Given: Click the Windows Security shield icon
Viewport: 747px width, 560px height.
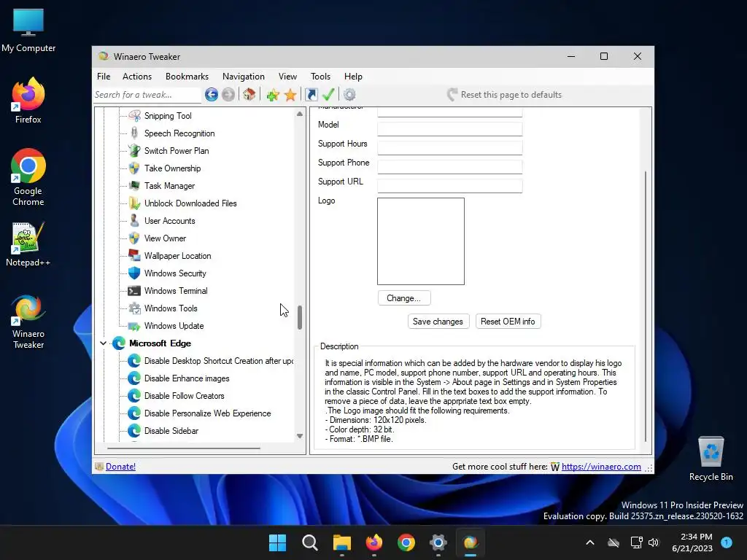Looking at the screenshot, I should [x=134, y=273].
